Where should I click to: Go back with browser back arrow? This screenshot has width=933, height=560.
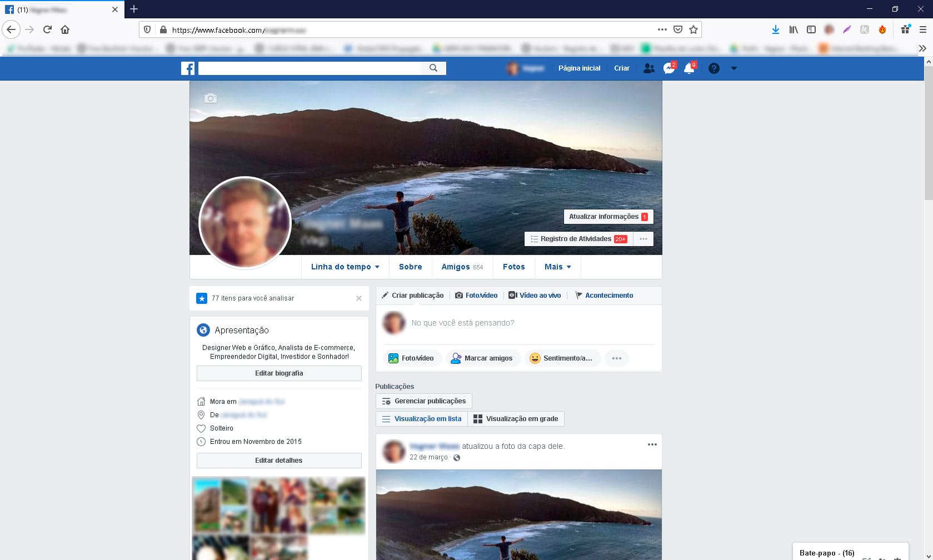11,29
